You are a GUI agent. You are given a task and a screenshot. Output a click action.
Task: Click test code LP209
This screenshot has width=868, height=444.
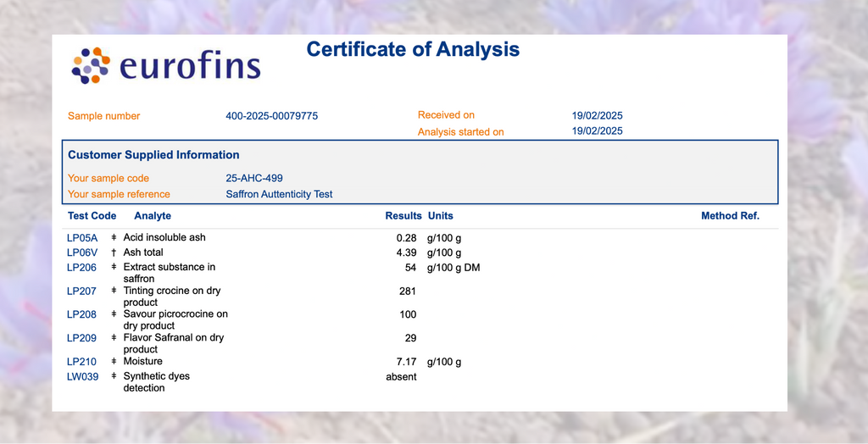pyautogui.click(x=81, y=338)
